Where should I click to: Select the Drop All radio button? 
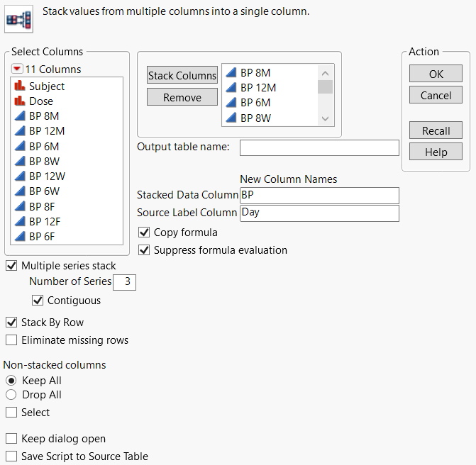tap(11, 395)
